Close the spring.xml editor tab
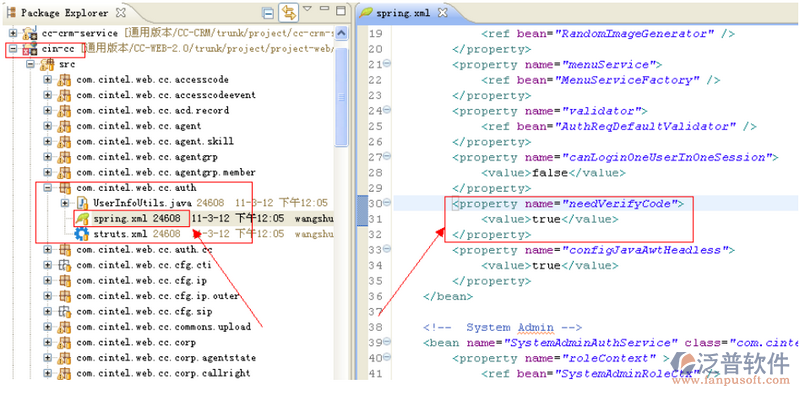The width and height of the screenshot is (800, 396). tap(443, 13)
